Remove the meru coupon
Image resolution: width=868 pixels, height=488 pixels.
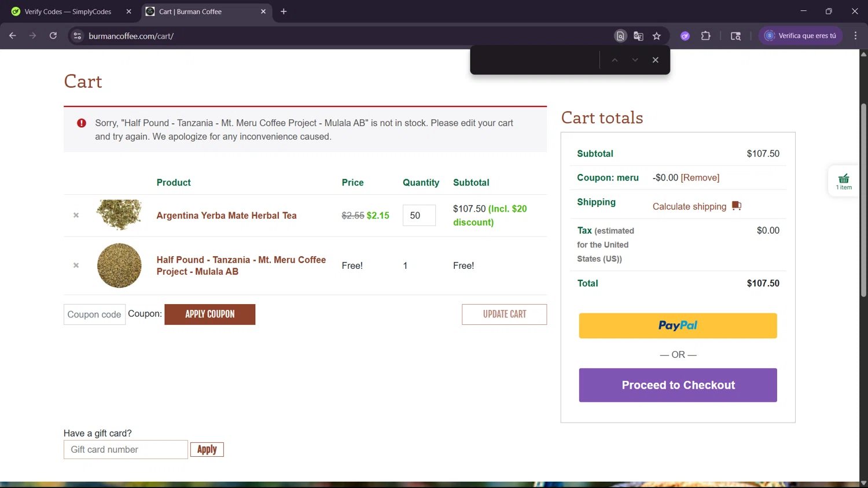tap(700, 178)
